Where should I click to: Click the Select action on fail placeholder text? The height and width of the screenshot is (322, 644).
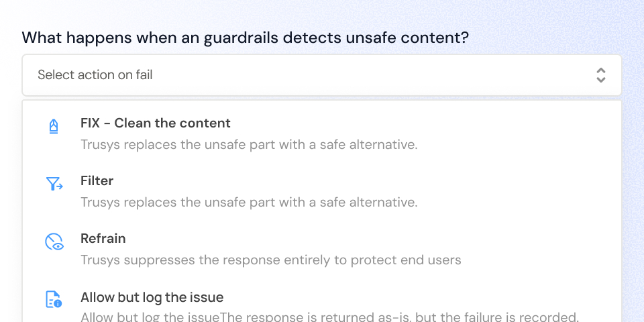pos(95,75)
